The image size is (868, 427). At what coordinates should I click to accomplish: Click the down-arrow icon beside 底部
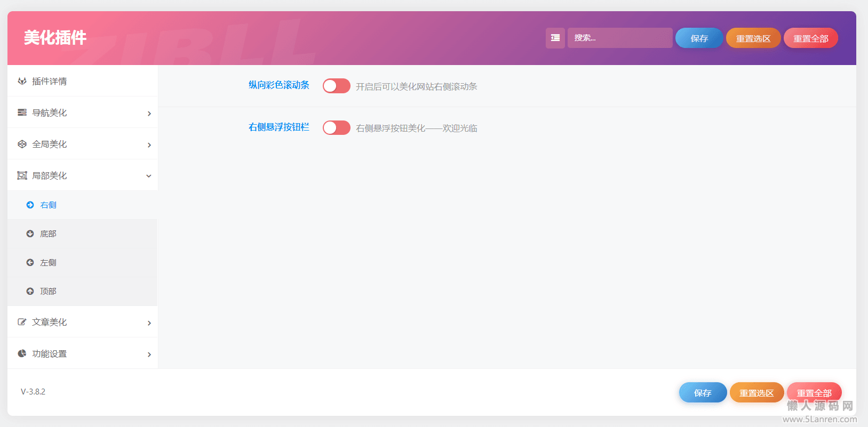30,233
